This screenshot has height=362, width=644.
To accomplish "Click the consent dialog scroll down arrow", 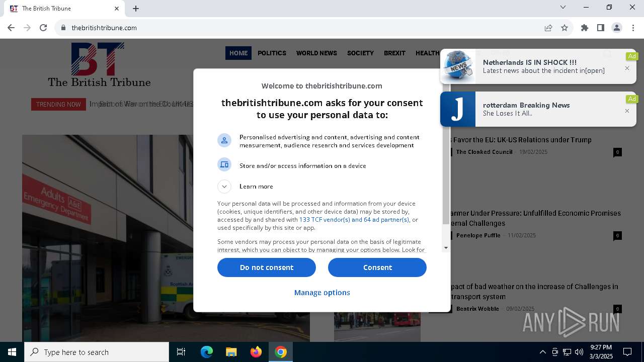I will [446, 248].
